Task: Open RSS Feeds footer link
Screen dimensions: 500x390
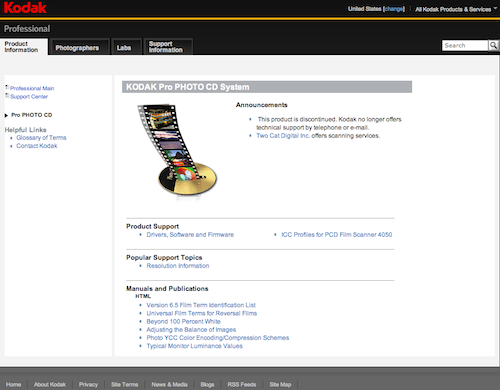Action: (242, 385)
